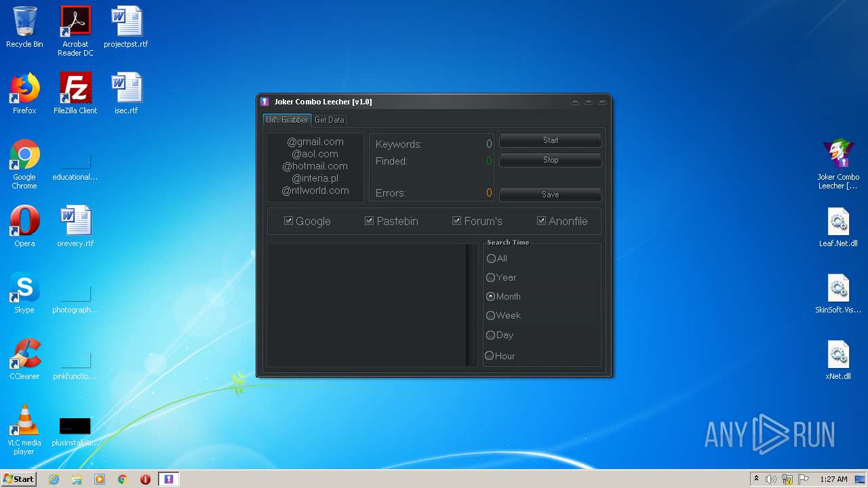Select the xNet.dll file icon
Screen dimensions: 868x488
click(838, 359)
